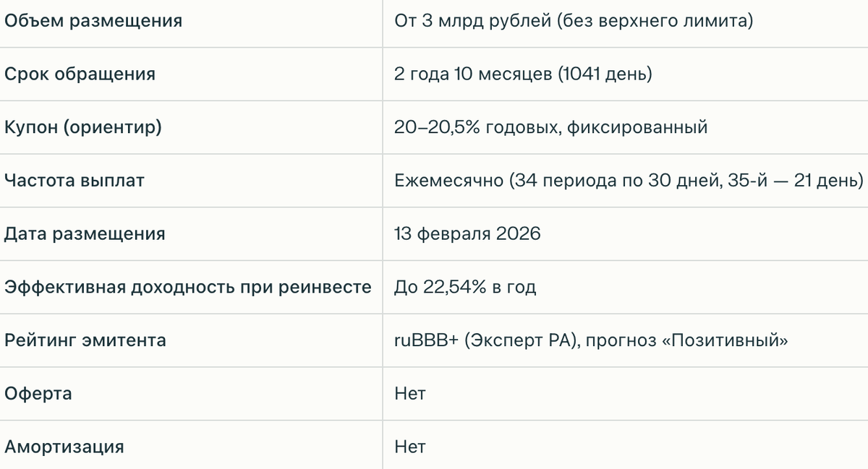
Task: Click the 'Срок обращения' row label
Action: [80, 74]
